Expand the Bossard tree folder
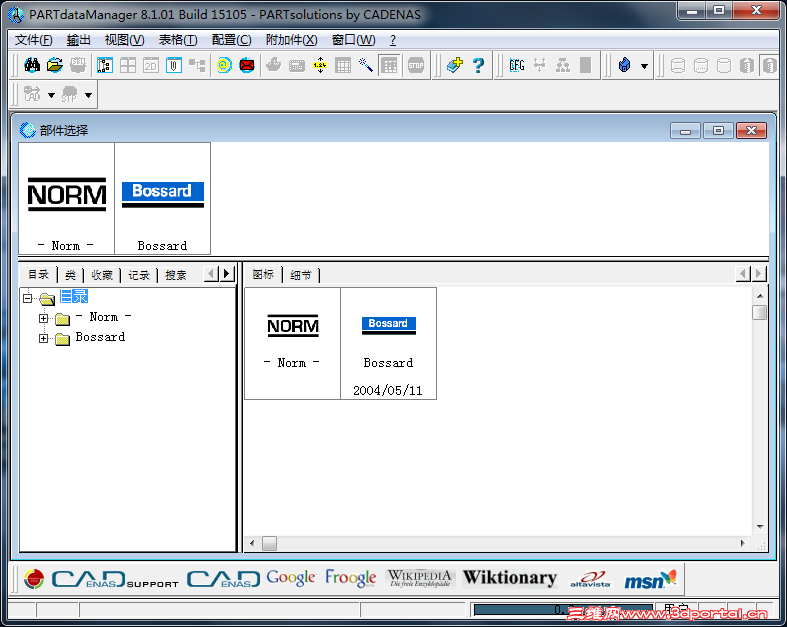Image resolution: width=787 pixels, height=627 pixels. 44,338
